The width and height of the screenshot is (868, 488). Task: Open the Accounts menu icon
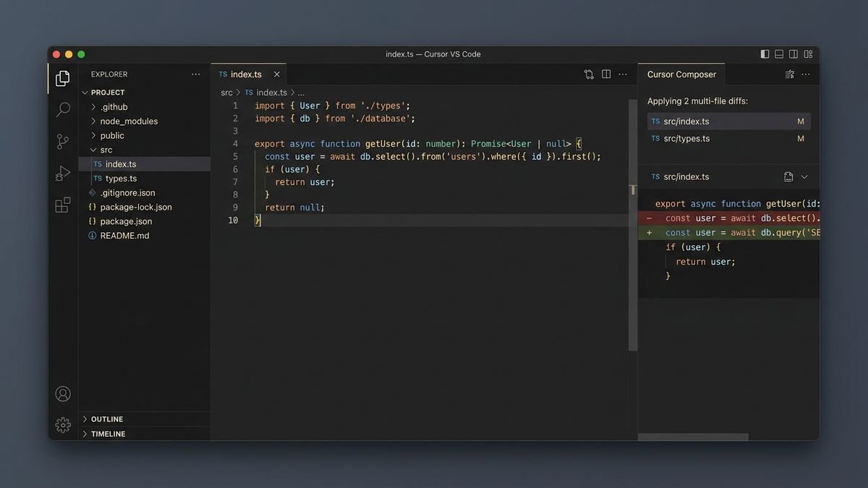pos(63,394)
